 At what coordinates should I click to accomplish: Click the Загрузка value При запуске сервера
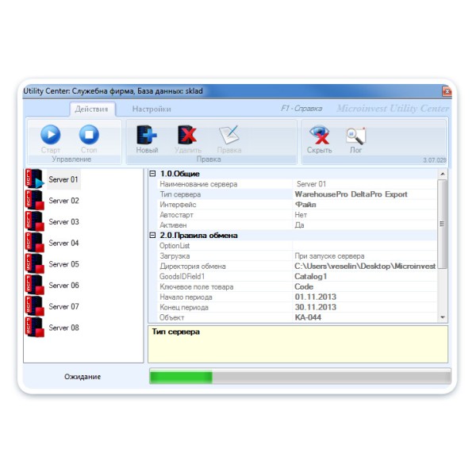329,256
